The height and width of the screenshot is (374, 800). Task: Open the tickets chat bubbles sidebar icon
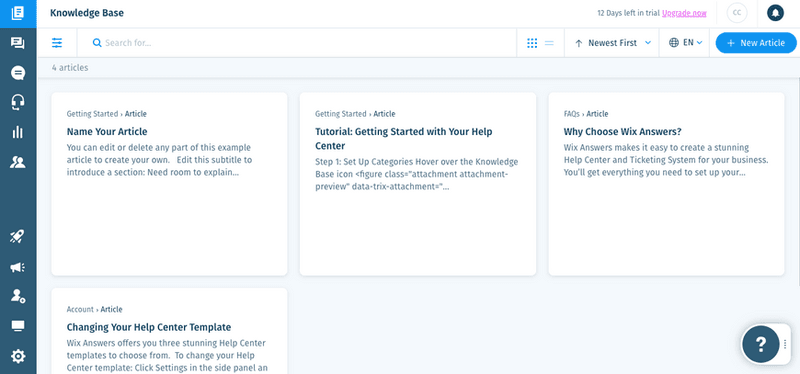click(18, 43)
